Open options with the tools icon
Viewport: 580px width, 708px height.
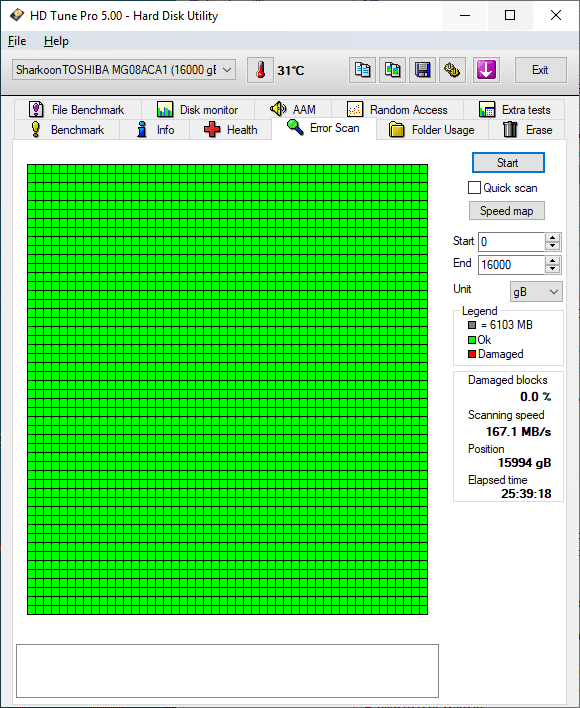pyautogui.click(x=452, y=70)
